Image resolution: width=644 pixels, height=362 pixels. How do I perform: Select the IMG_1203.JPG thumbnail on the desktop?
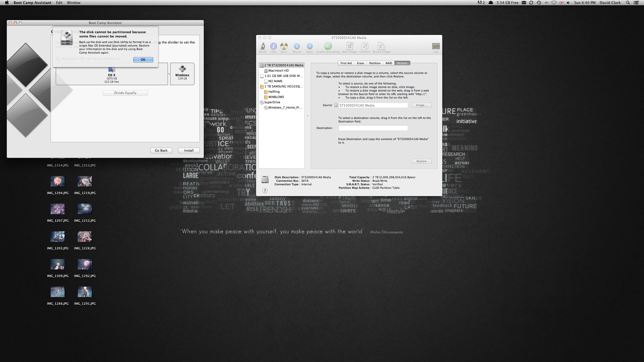(x=58, y=236)
